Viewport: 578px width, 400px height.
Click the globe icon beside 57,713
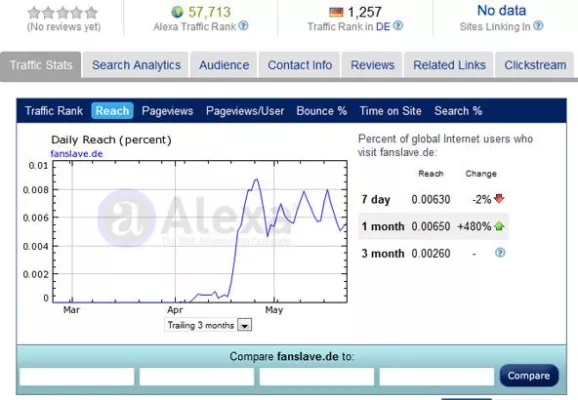tap(177, 12)
